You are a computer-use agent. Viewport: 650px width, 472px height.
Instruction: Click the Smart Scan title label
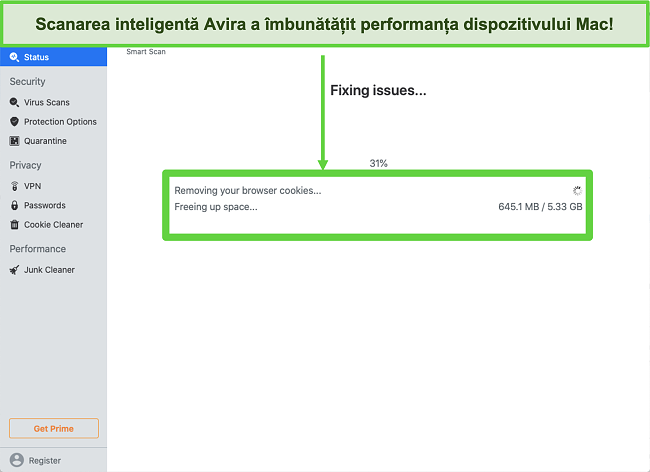(146, 51)
